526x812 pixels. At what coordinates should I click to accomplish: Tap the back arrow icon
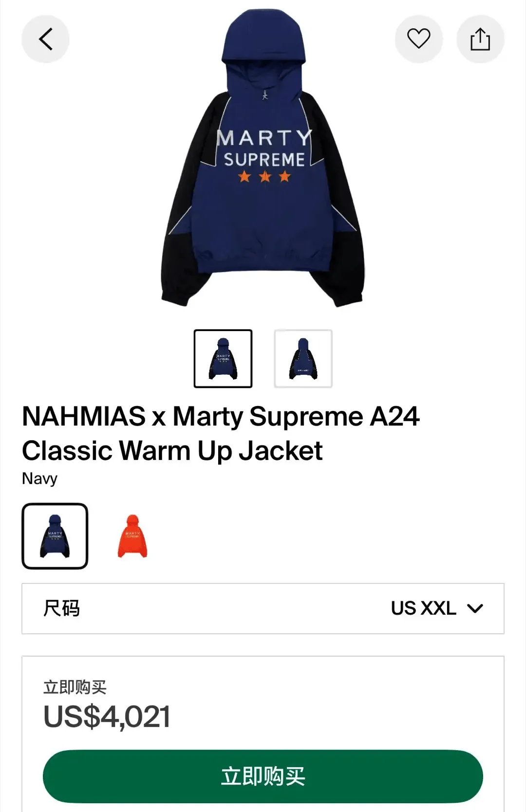tap(45, 39)
